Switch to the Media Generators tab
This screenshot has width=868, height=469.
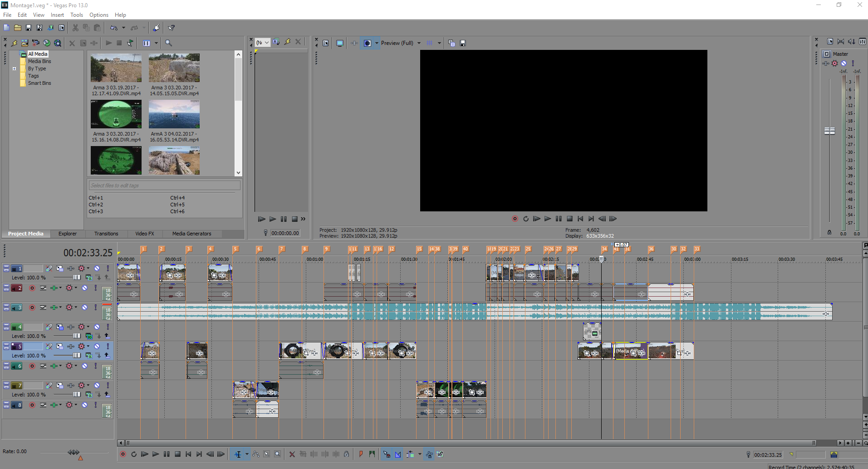(x=191, y=234)
